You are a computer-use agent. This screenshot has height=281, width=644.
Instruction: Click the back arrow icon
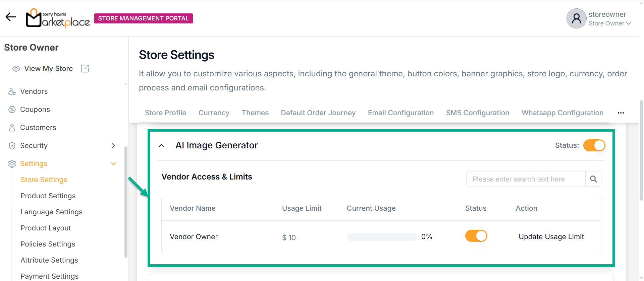click(11, 17)
